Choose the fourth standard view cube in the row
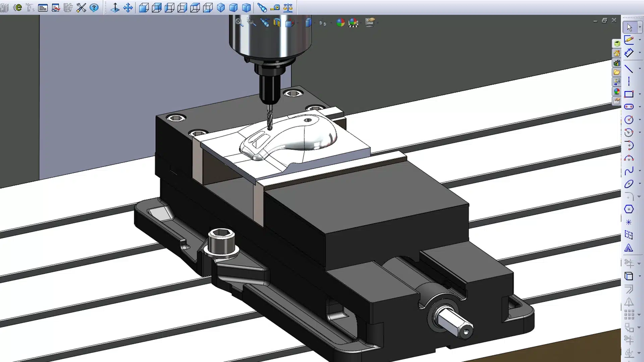Viewport: 644px width, 362px height. click(182, 7)
